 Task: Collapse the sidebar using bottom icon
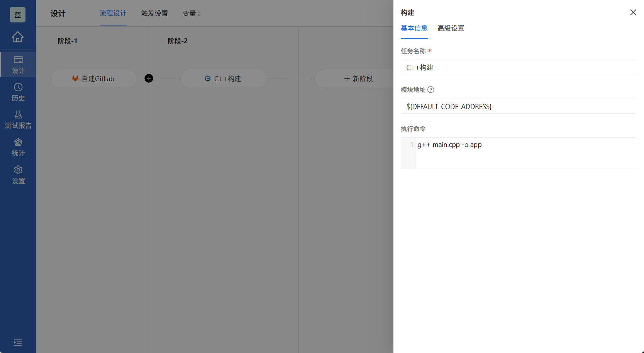click(17, 343)
